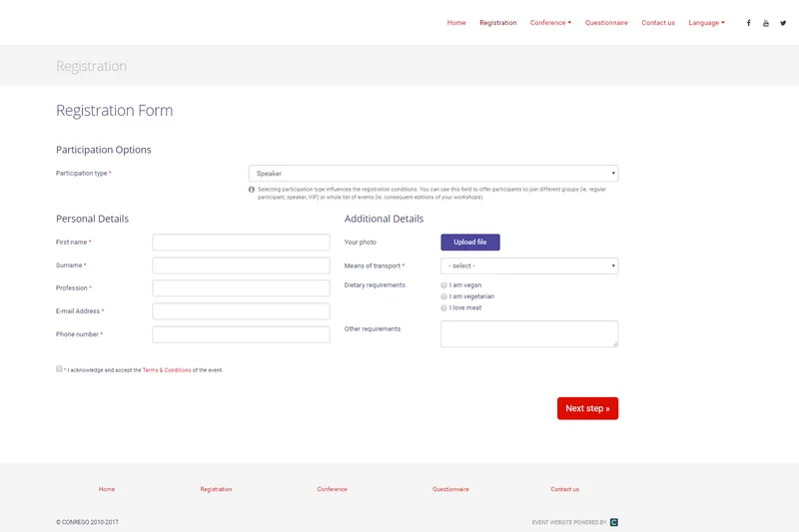The image size is (799, 532).
Task: Click the Other requirements text area
Action: [x=529, y=334]
